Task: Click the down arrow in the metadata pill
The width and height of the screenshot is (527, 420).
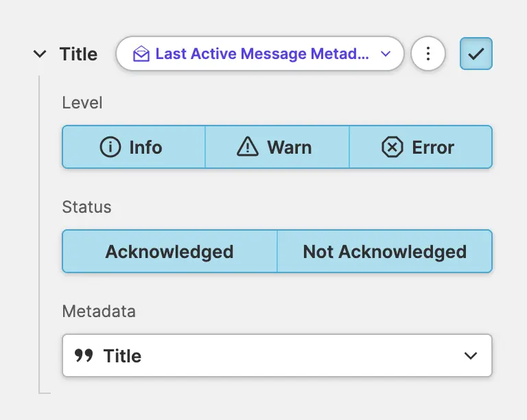Action: (x=386, y=54)
